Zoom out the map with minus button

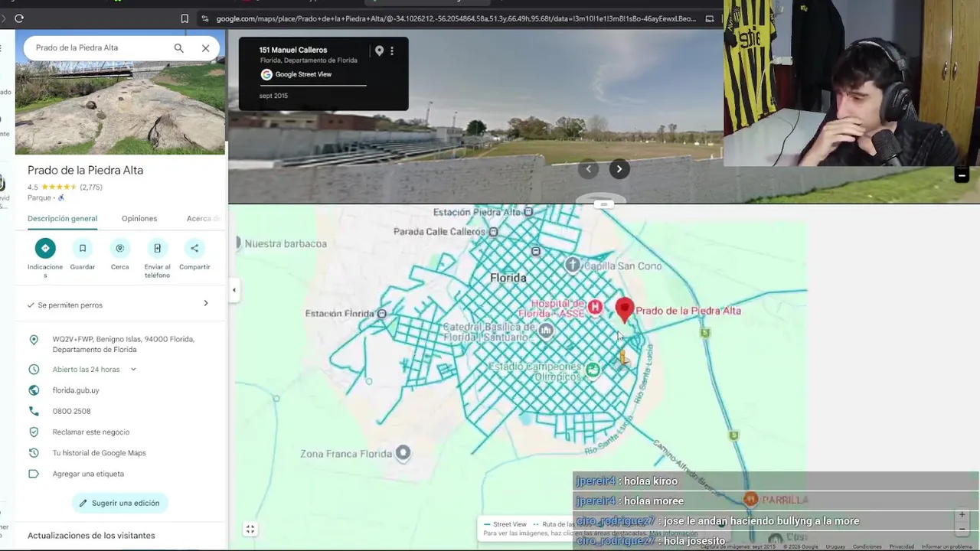click(962, 530)
